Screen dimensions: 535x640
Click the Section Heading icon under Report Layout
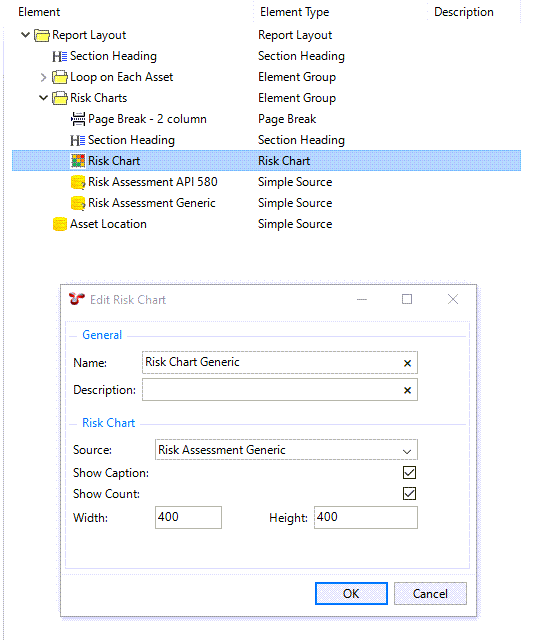tap(60, 56)
